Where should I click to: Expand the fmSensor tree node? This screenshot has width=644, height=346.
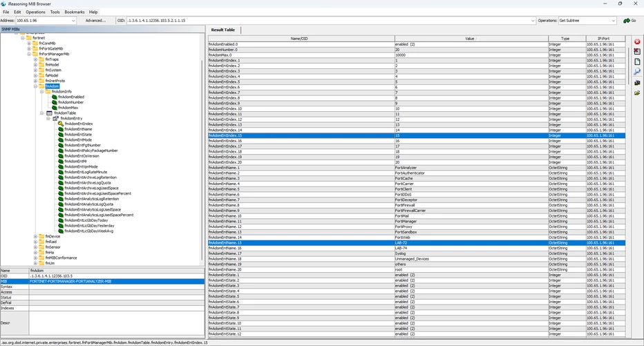35,247
